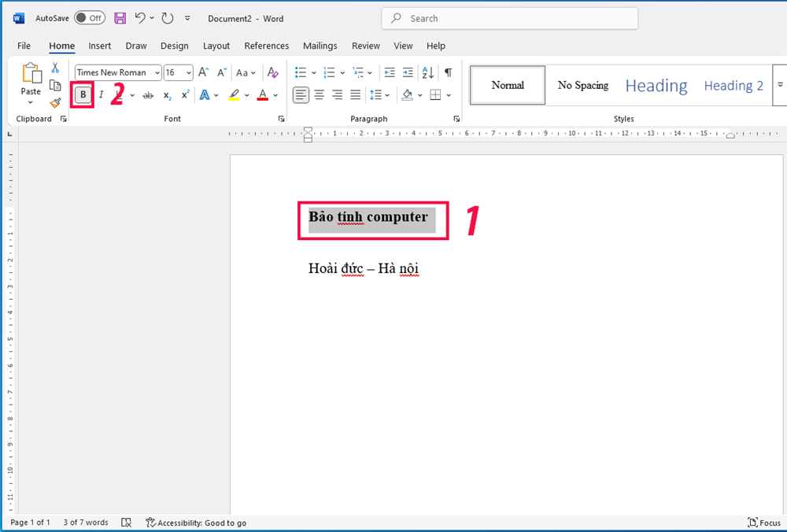Open the Change Case Aa dropdown

pos(246,72)
